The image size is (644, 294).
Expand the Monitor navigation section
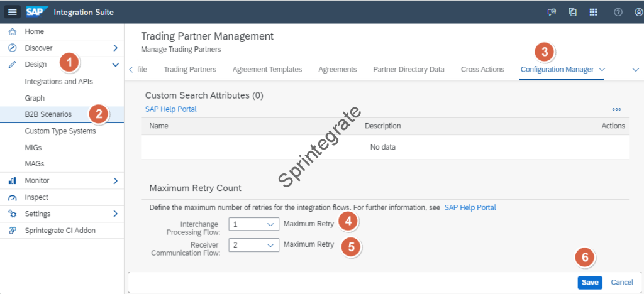click(x=115, y=181)
